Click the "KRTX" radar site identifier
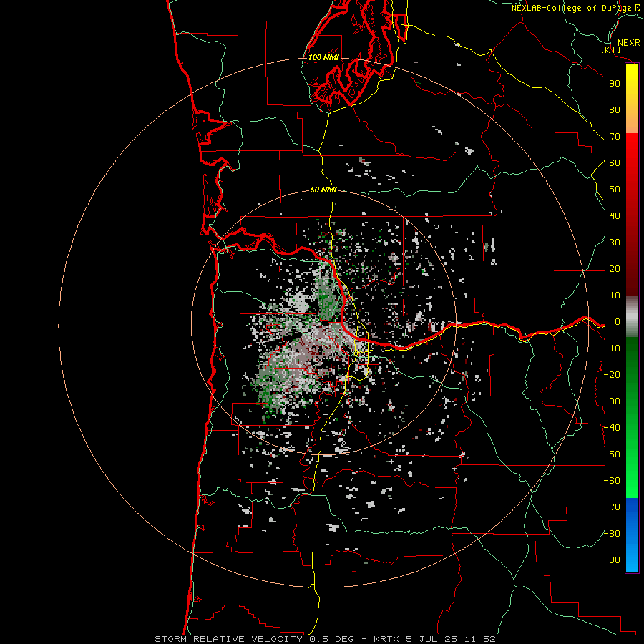The width and height of the screenshot is (644, 644). point(387,639)
